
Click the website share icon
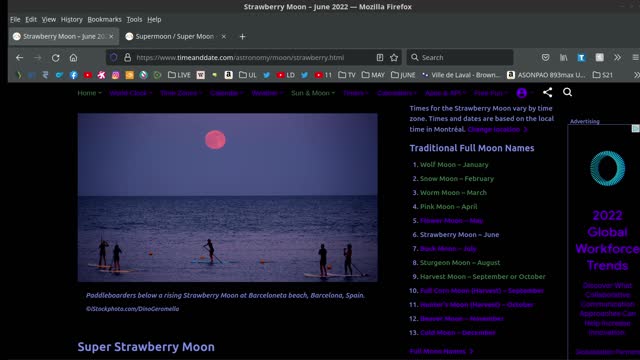pyautogui.click(x=547, y=92)
